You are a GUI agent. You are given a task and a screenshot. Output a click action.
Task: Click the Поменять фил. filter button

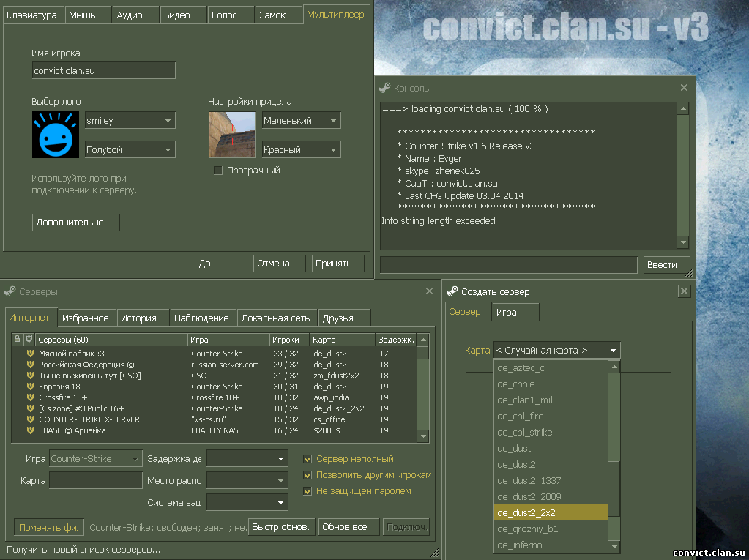pos(49,527)
